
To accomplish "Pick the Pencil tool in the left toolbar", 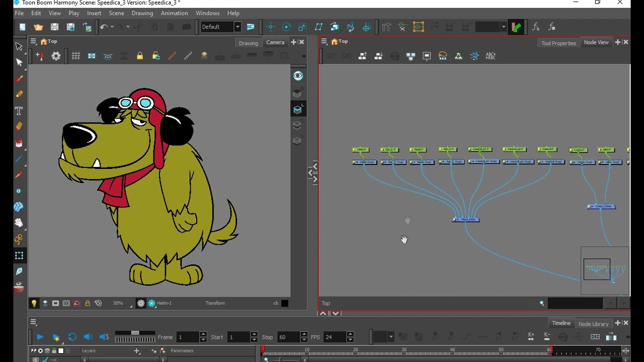I will (x=19, y=94).
